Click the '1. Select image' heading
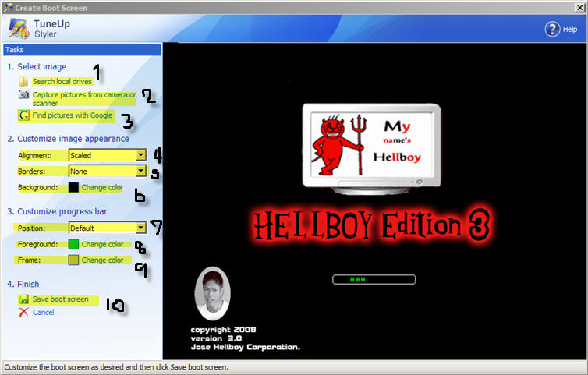 point(37,67)
